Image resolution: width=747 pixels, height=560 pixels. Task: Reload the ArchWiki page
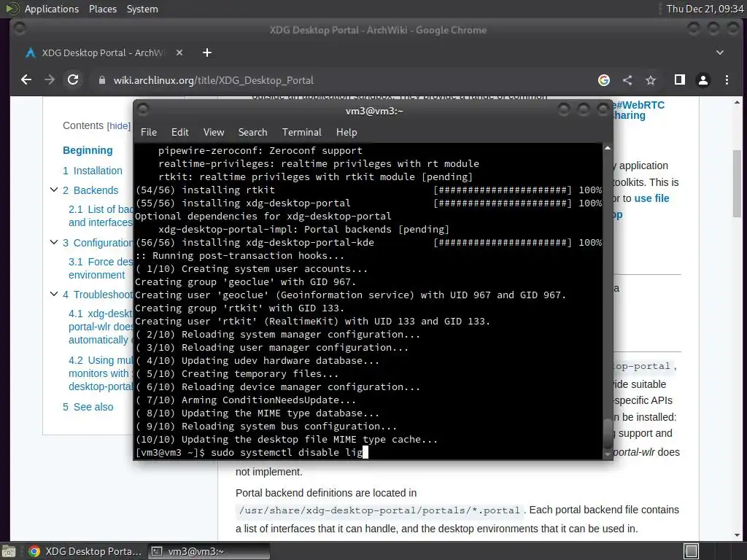point(73,80)
